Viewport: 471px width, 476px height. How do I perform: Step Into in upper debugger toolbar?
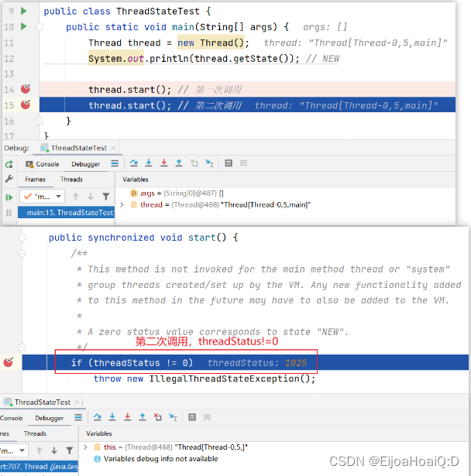149,163
